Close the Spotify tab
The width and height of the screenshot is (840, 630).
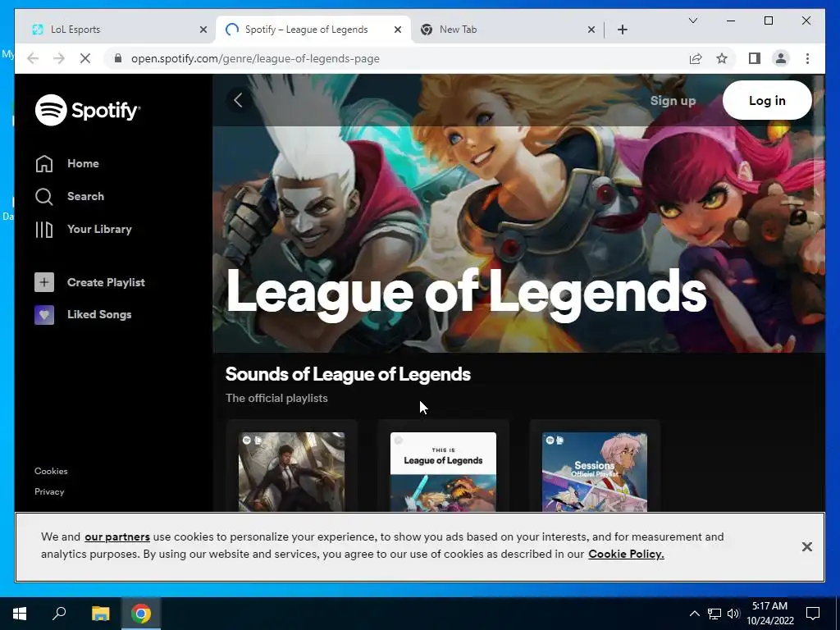[x=398, y=30]
